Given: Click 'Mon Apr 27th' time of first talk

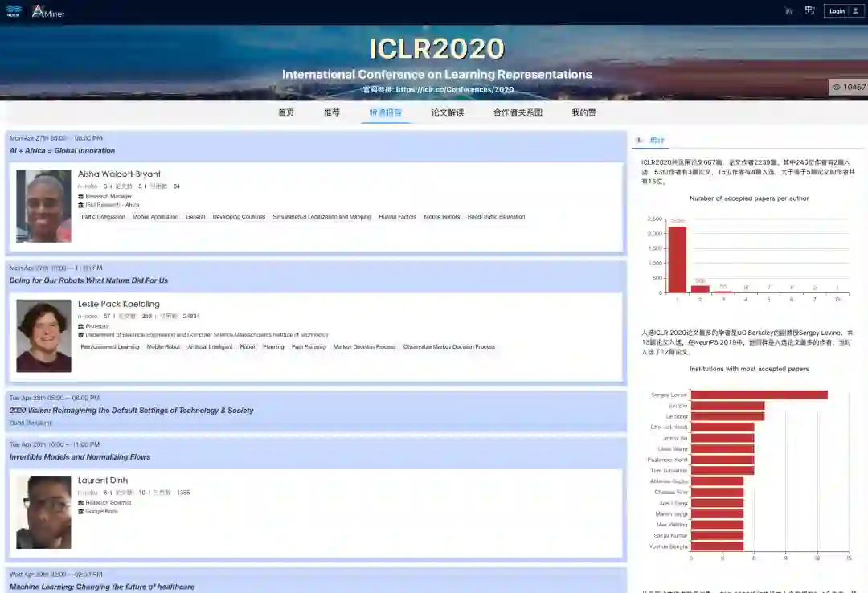Looking at the screenshot, I should (x=56, y=138).
